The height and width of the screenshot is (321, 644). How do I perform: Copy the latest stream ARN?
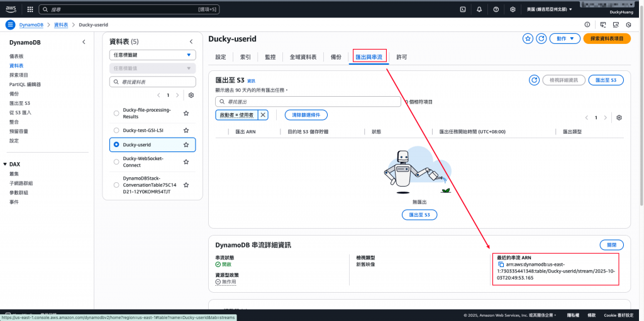[501, 264]
